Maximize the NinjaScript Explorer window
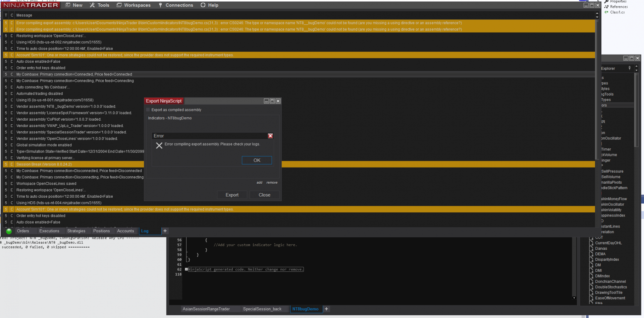 (x=632, y=58)
